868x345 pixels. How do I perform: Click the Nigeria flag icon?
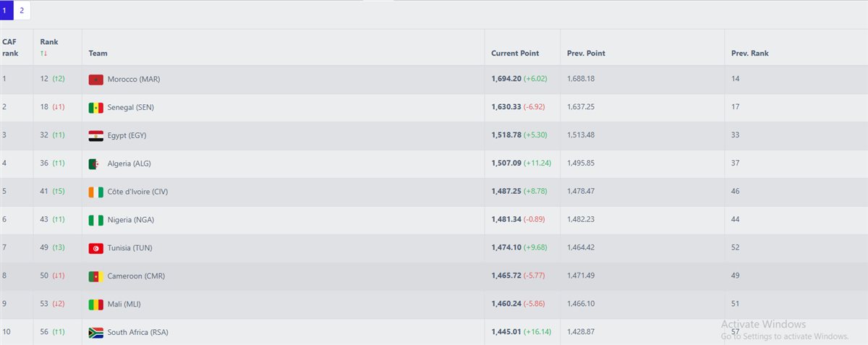(95, 220)
